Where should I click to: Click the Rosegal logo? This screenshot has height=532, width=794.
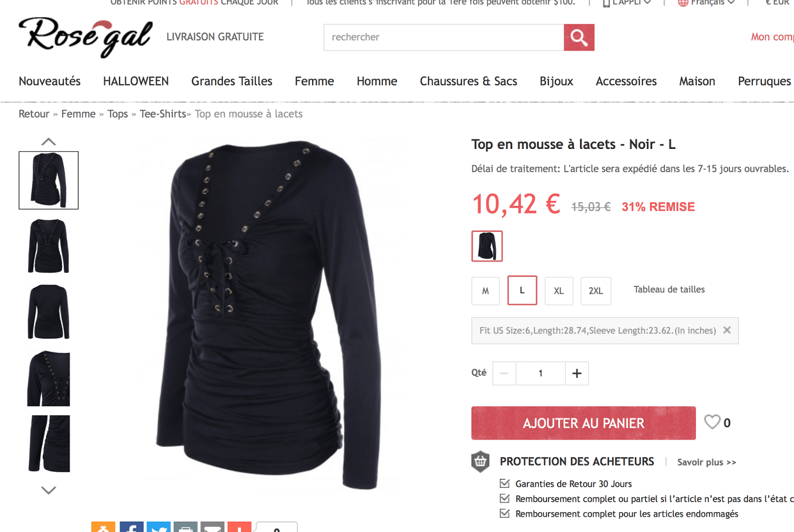(85, 37)
